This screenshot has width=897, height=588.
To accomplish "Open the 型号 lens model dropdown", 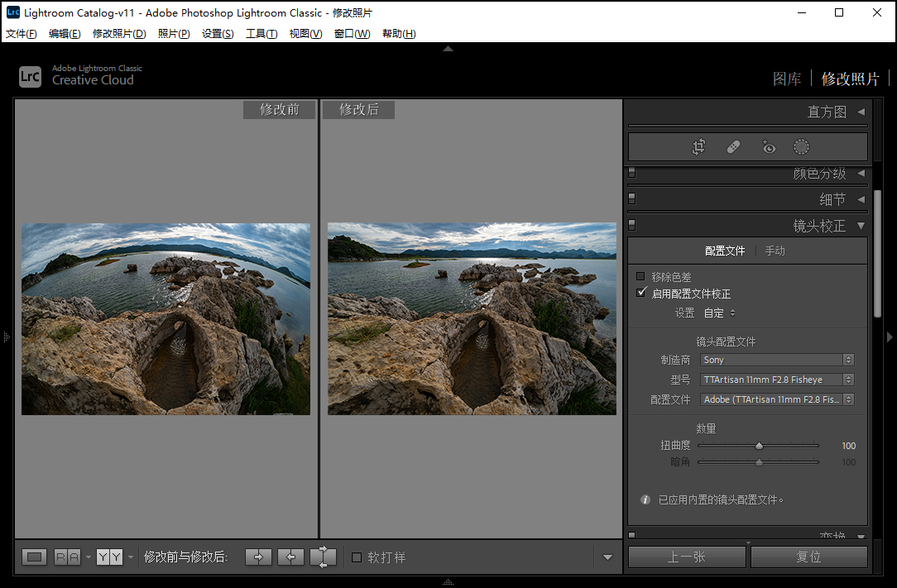I will 776,380.
